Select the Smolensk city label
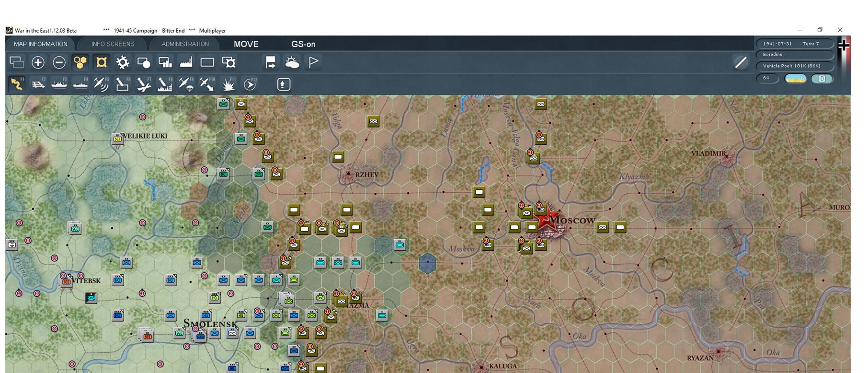Screen dimensions: 868x373 coord(211,324)
